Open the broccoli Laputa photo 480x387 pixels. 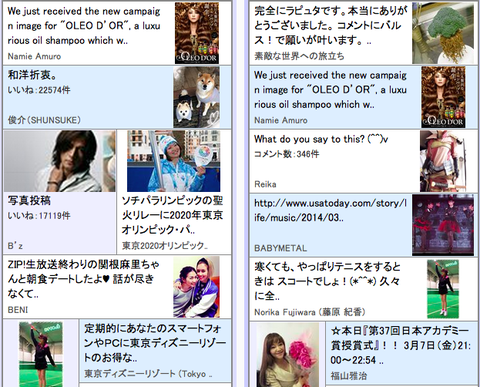click(x=443, y=33)
